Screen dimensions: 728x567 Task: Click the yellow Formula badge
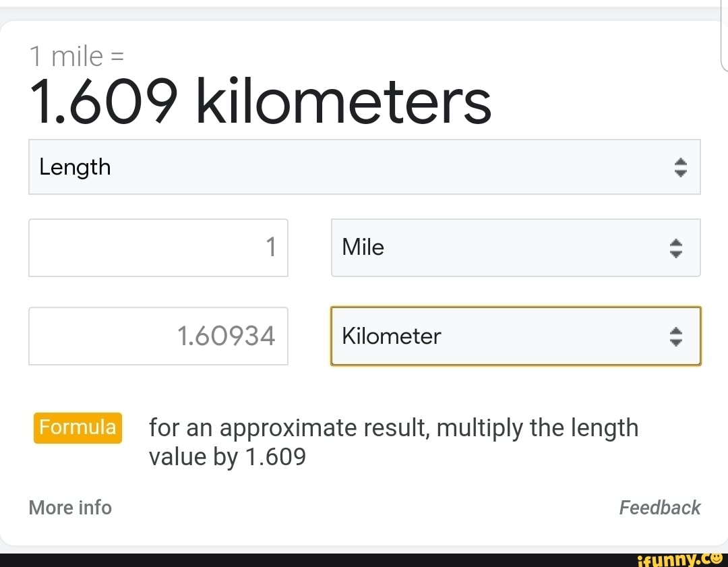coord(78,427)
